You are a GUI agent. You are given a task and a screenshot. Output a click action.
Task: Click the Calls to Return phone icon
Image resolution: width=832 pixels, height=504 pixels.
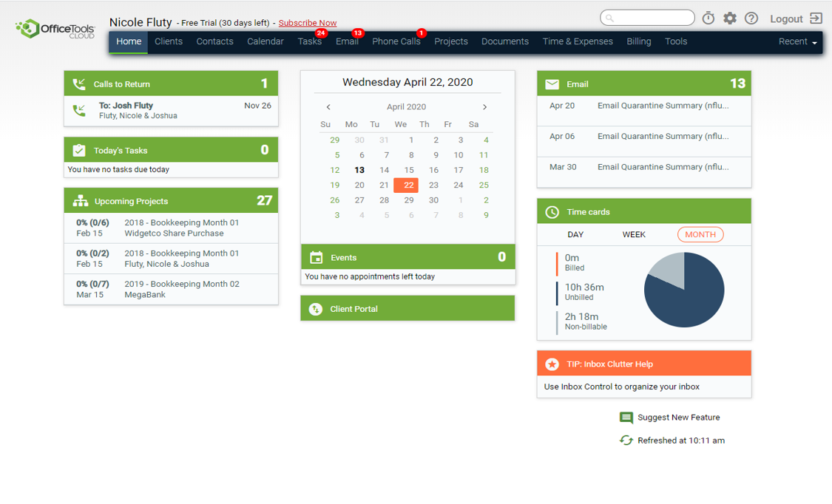point(79,84)
